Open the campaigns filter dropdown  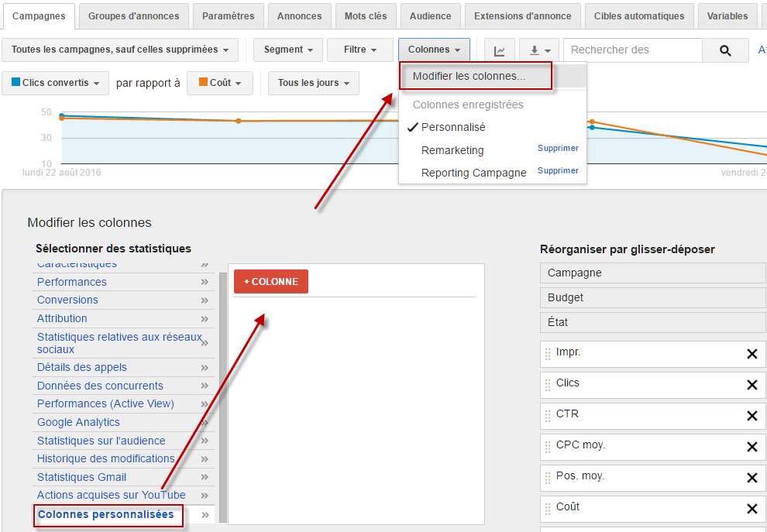point(120,50)
